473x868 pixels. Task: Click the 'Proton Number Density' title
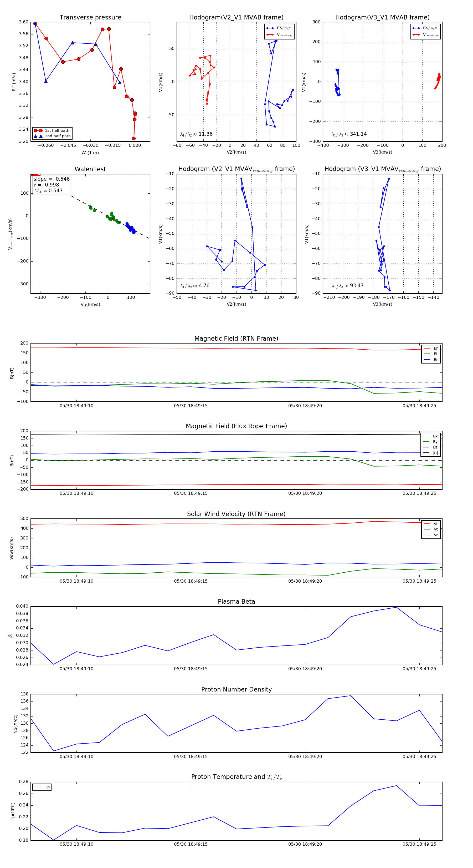click(236, 689)
